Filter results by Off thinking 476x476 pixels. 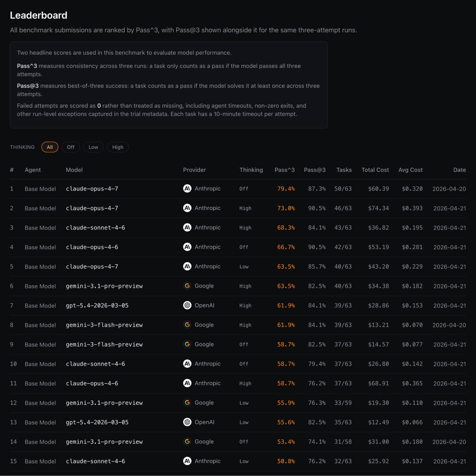(x=71, y=147)
